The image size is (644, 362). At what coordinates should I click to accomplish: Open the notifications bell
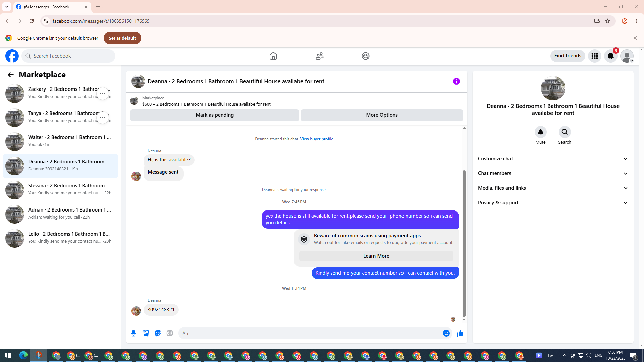(x=610, y=56)
